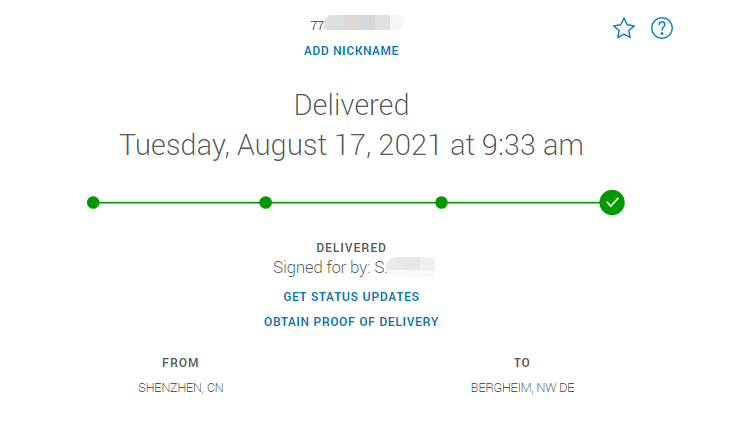The height and width of the screenshot is (423, 731).
Task: Click destination BERGHEIM, NW DE
Action: coord(523,388)
